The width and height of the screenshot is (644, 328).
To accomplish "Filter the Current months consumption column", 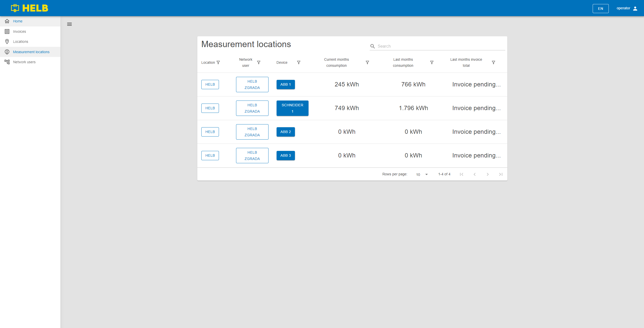I will [x=367, y=62].
